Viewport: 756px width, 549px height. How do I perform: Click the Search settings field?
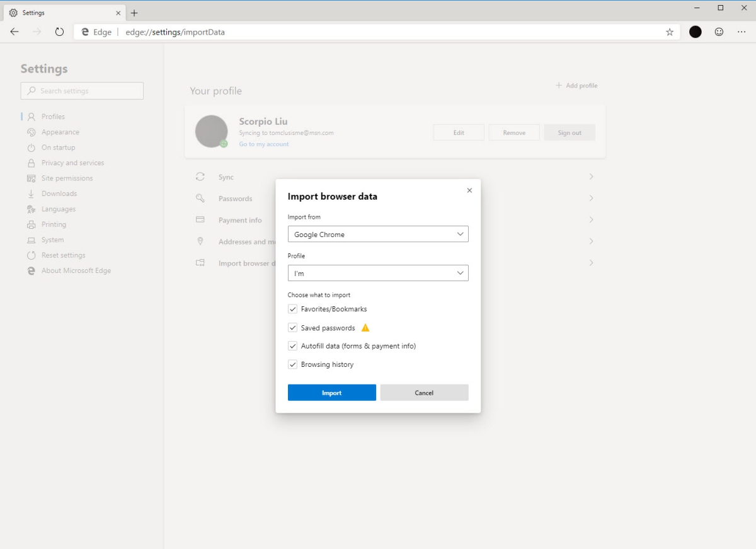tap(82, 91)
